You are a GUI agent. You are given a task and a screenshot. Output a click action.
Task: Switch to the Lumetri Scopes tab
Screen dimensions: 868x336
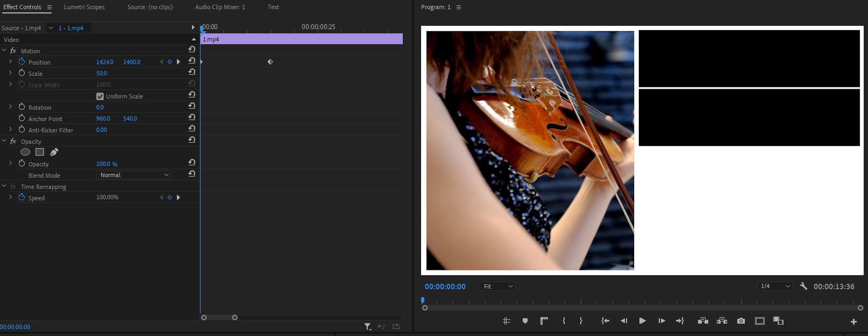click(x=84, y=7)
